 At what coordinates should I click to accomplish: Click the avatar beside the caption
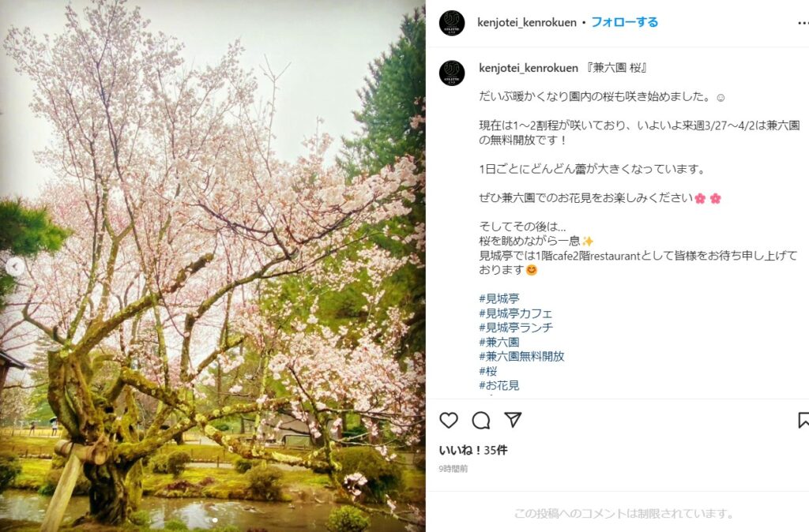click(x=452, y=73)
